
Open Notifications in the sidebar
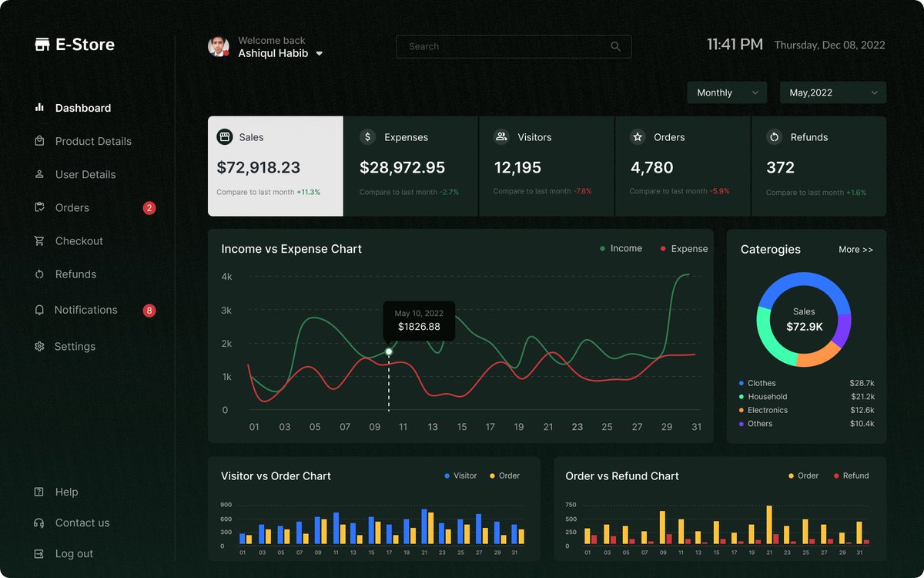tap(85, 310)
